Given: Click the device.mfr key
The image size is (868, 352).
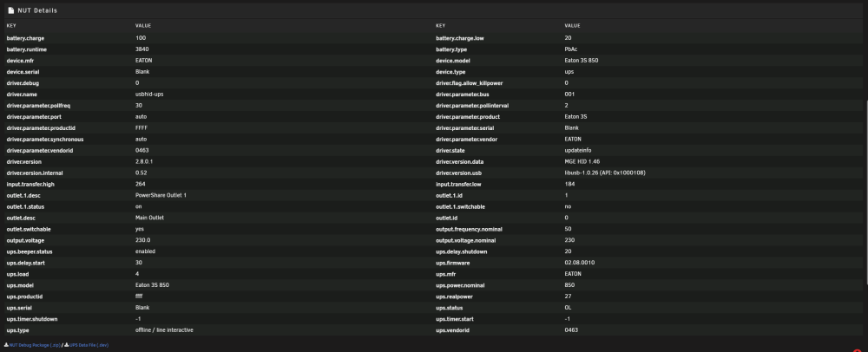Looking at the screenshot, I should point(20,61).
